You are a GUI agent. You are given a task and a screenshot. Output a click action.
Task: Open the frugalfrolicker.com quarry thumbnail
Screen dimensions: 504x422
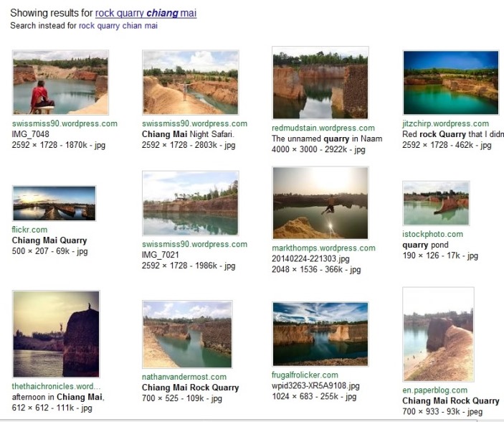320,334
